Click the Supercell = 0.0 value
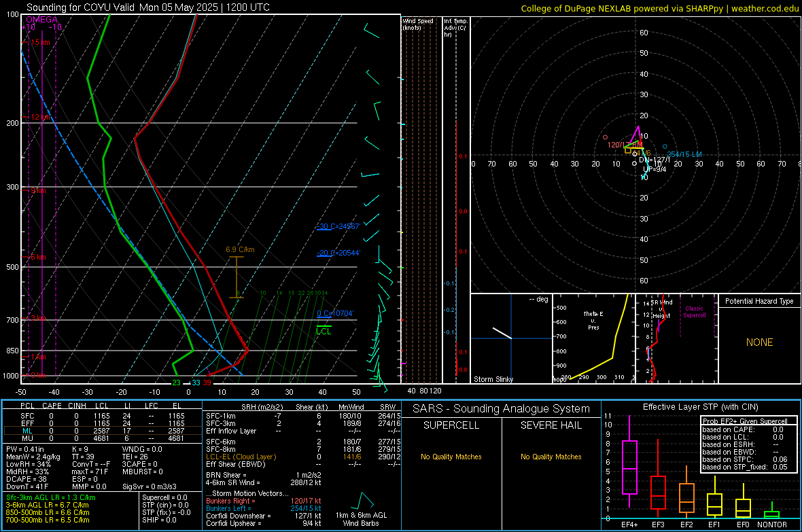This screenshot has width=802, height=532. tap(164, 497)
